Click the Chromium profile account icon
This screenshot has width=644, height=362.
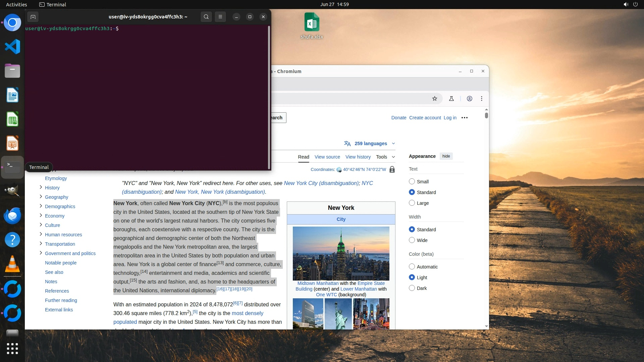point(470,99)
